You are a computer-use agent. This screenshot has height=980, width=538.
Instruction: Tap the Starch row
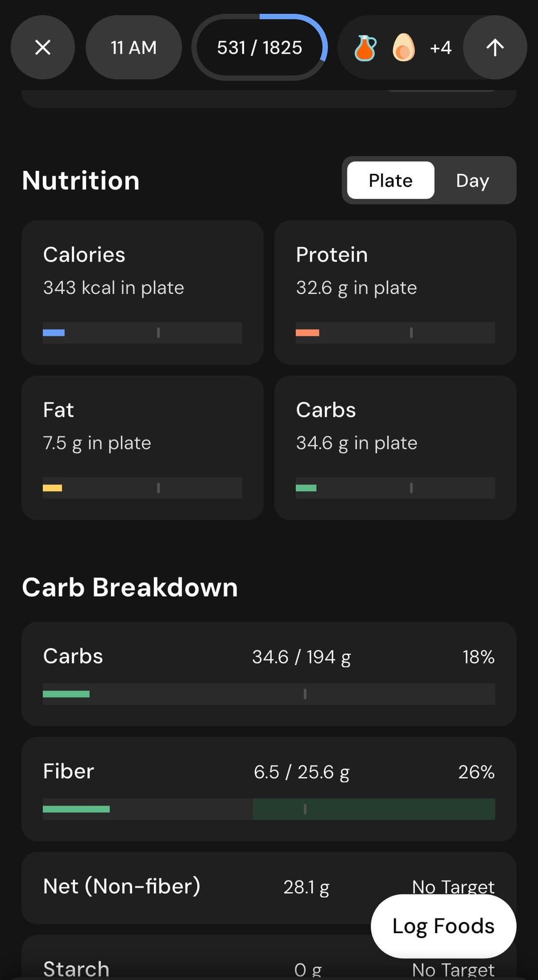point(199,968)
